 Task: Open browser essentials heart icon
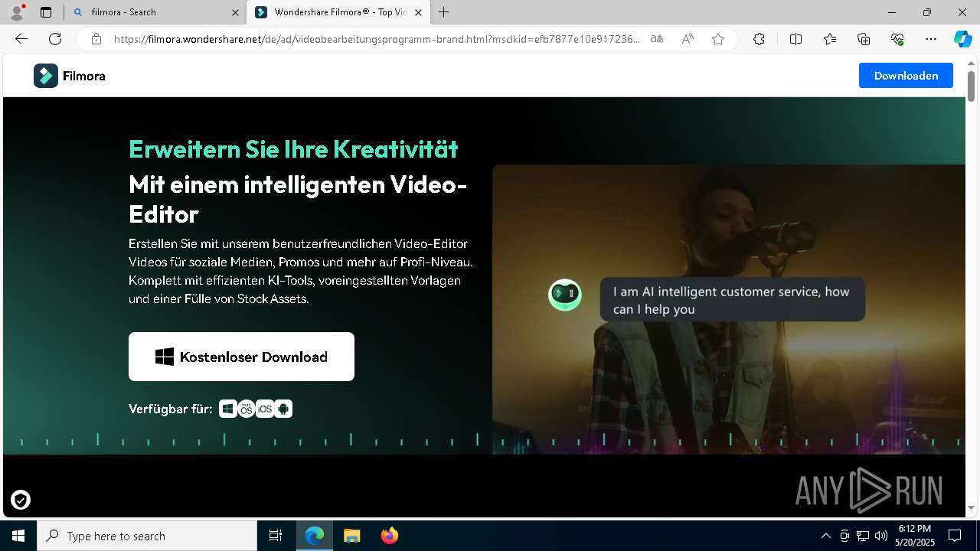click(x=897, y=39)
